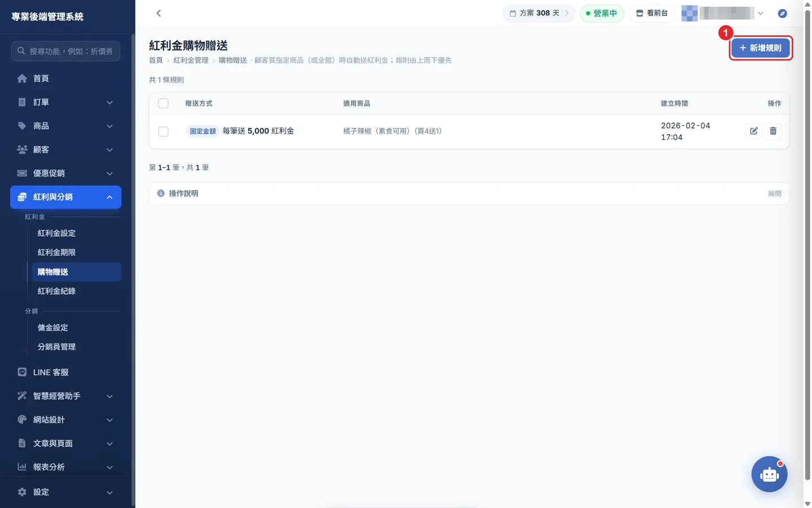Click the 智慧經營助手 magic wand icon
Image resolution: width=812 pixels, height=508 pixels.
point(22,396)
